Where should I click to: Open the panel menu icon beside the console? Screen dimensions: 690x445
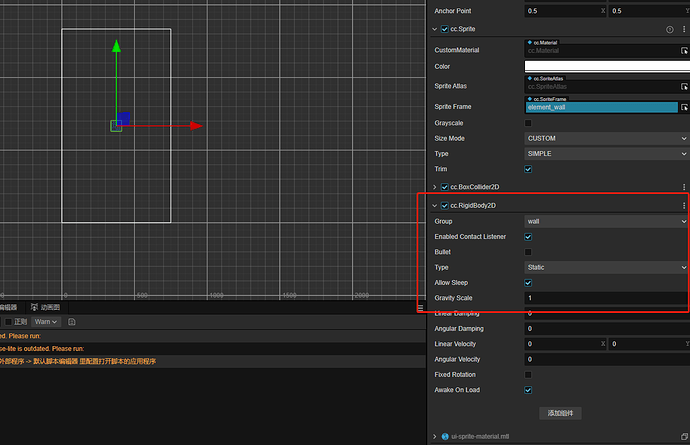[420, 308]
